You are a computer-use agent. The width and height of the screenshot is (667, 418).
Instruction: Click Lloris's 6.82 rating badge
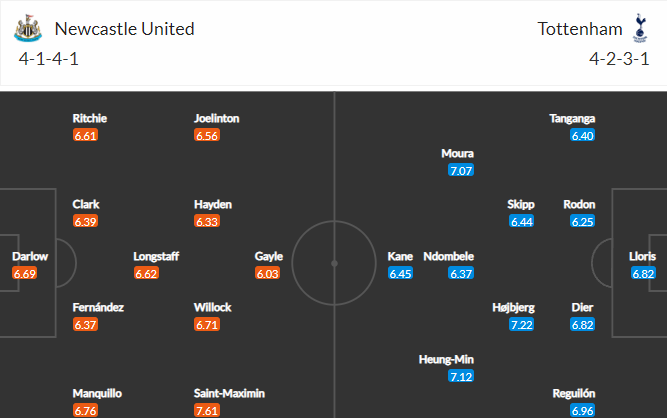(643, 273)
